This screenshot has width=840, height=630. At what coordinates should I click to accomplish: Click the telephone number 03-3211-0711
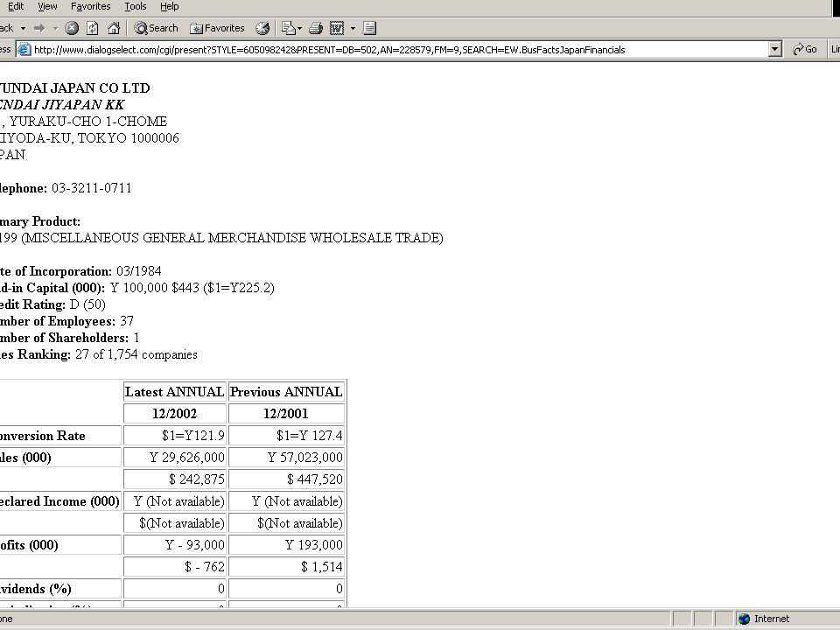coord(92,188)
